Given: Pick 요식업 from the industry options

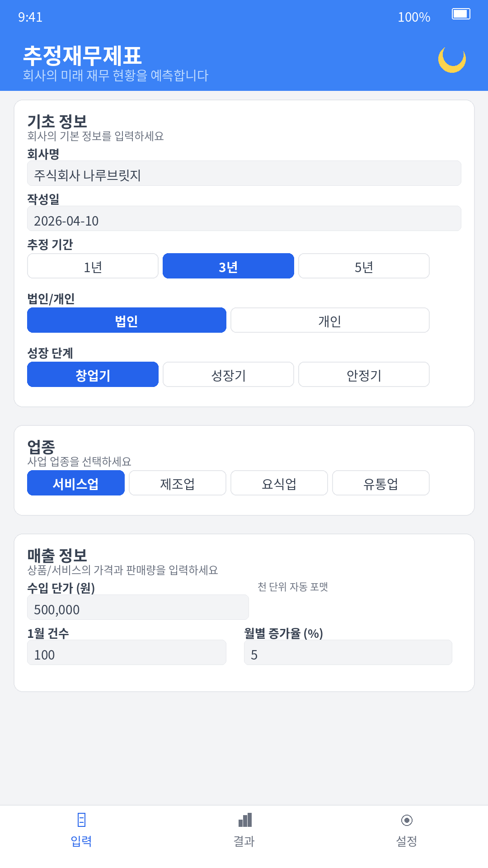Looking at the screenshot, I should pos(279,483).
